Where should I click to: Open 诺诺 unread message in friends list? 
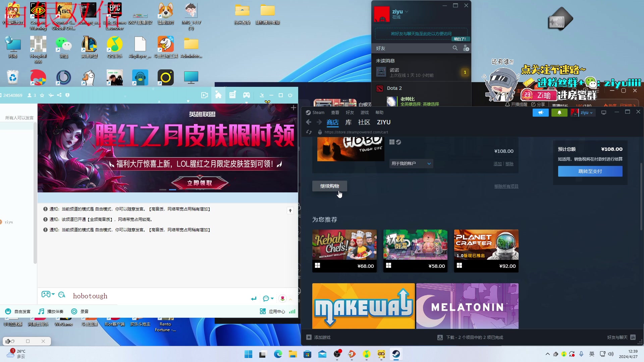pyautogui.click(x=421, y=72)
